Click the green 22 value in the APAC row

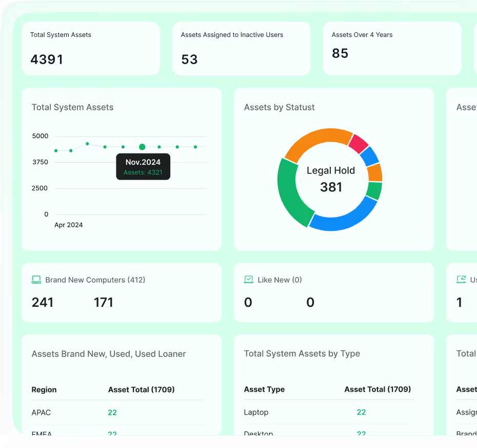coord(112,413)
